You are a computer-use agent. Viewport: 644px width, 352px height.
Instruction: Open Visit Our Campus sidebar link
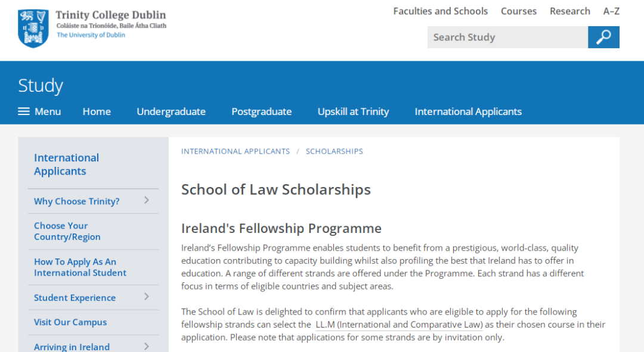(70, 322)
